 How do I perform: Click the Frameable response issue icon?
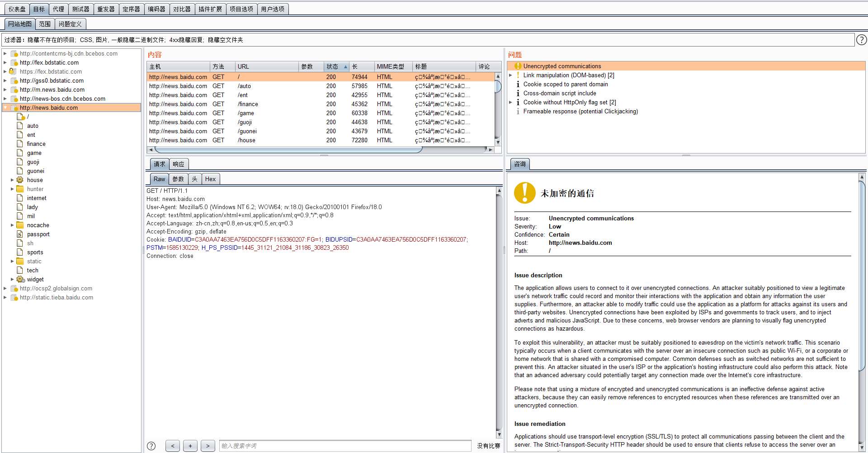point(518,111)
